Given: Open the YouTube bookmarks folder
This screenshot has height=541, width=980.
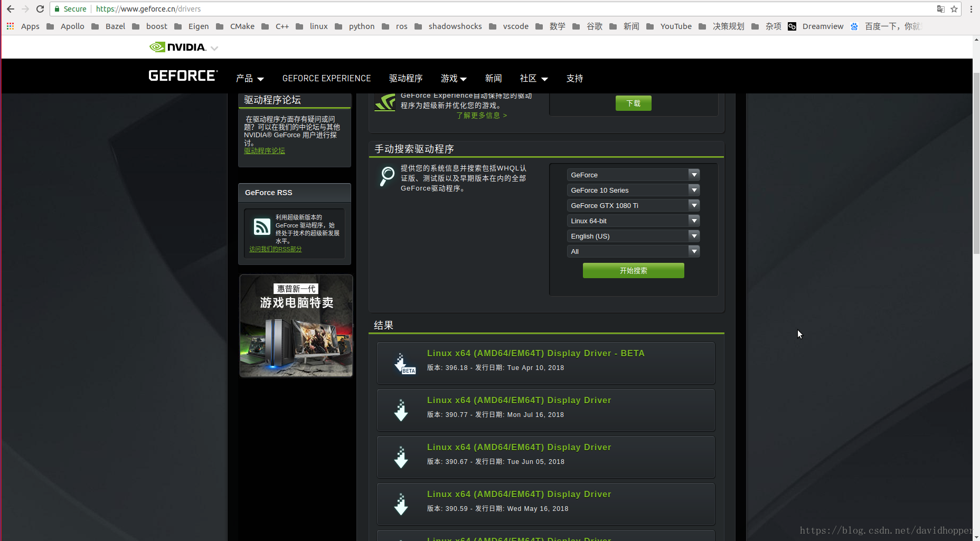Looking at the screenshot, I should click(669, 26).
